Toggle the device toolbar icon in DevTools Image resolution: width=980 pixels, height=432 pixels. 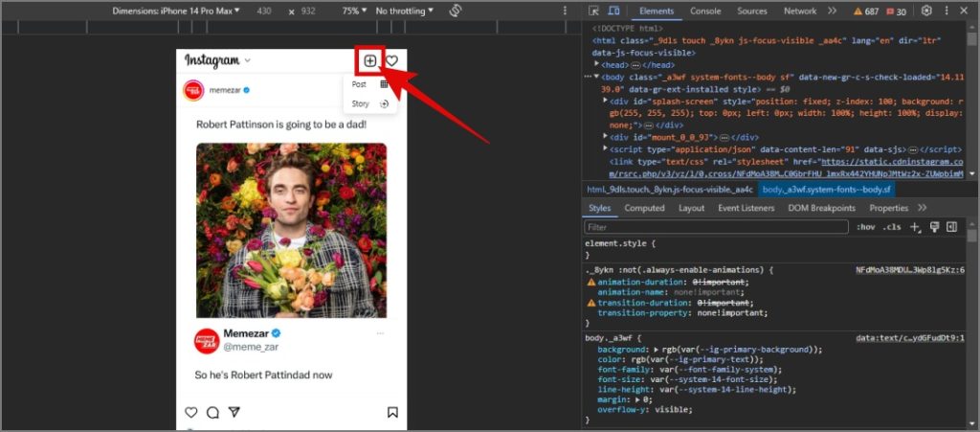click(613, 11)
